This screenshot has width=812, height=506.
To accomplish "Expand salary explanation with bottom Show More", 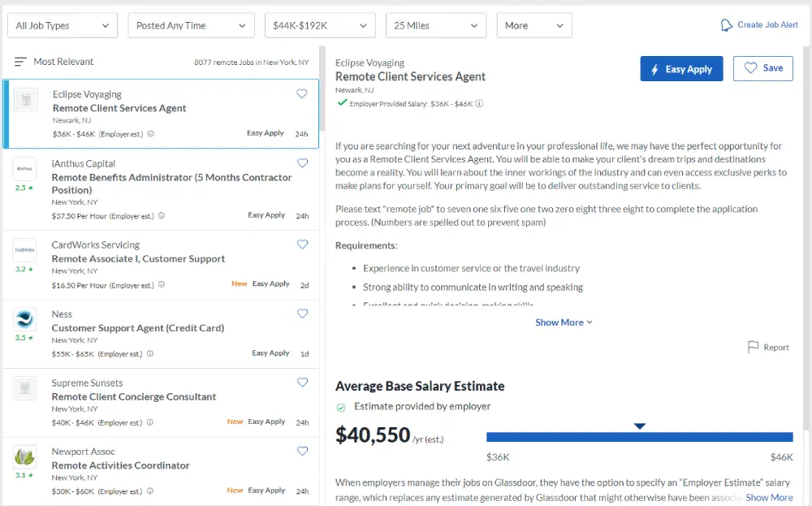I will (769, 498).
